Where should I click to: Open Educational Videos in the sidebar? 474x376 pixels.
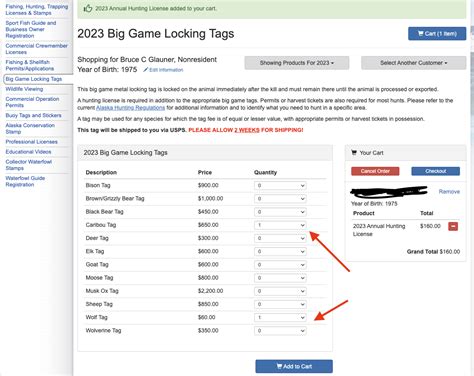tap(28, 152)
